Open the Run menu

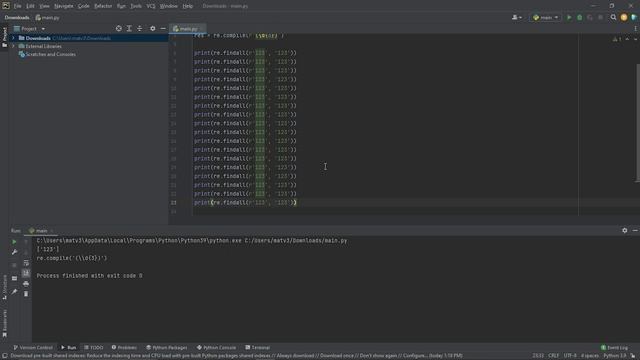121,6
